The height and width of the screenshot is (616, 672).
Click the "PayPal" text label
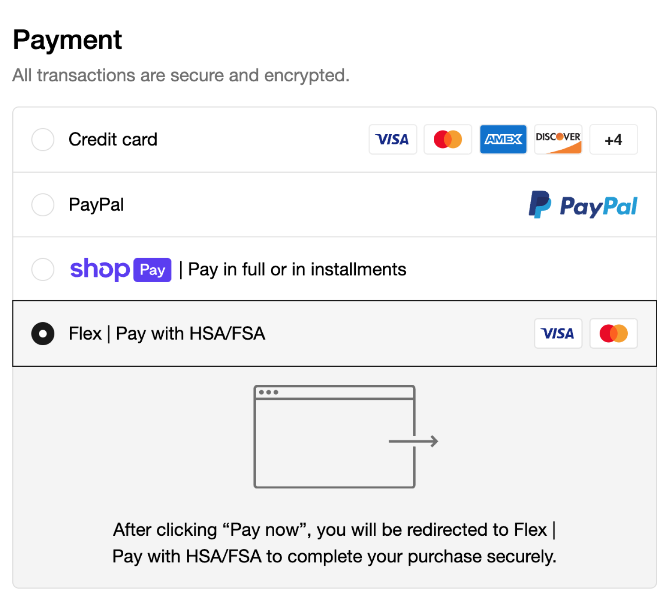point(96,204)
